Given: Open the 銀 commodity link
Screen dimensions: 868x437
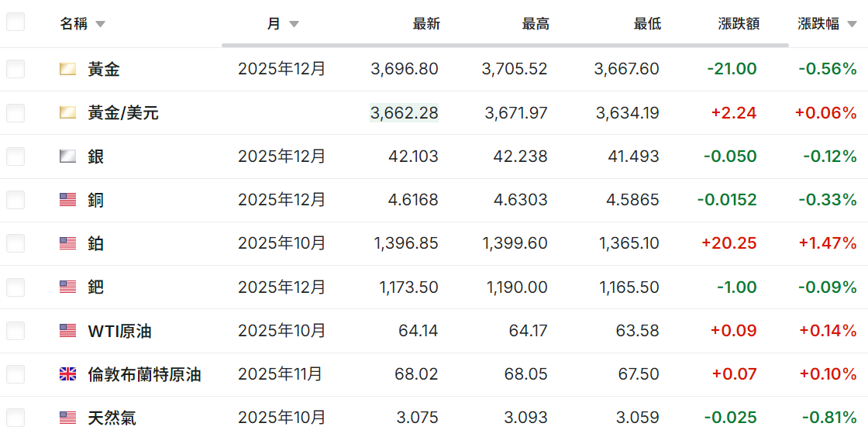Looking at the screenshot, I should coord(96,157).
